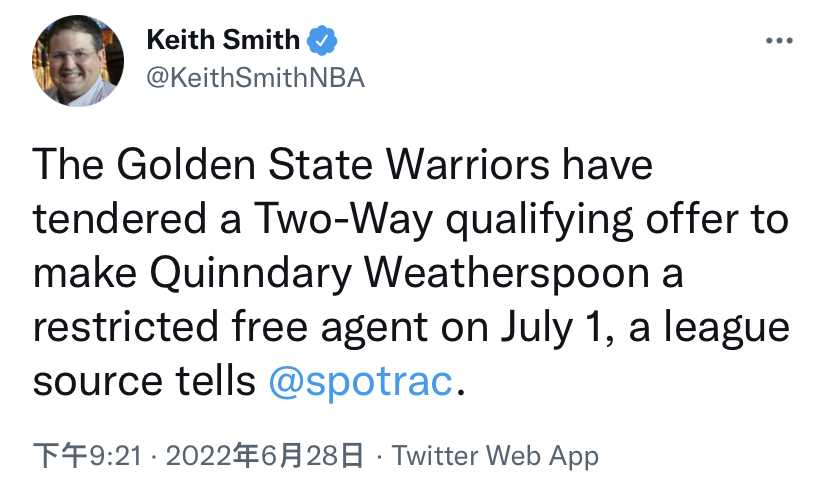The width and height of the screenshot is (828, 496).
Task: Open the three-dot more options menu
Action: coord(779,41)
